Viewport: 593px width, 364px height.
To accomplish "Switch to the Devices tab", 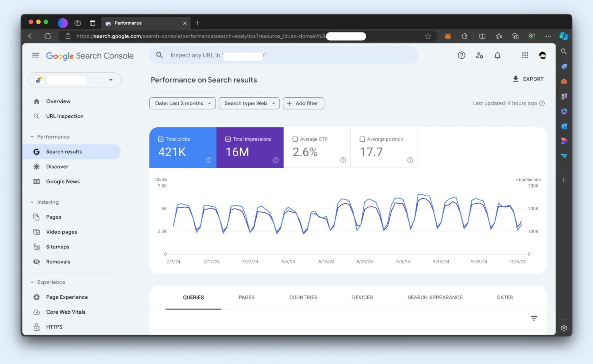I will 362,297.
